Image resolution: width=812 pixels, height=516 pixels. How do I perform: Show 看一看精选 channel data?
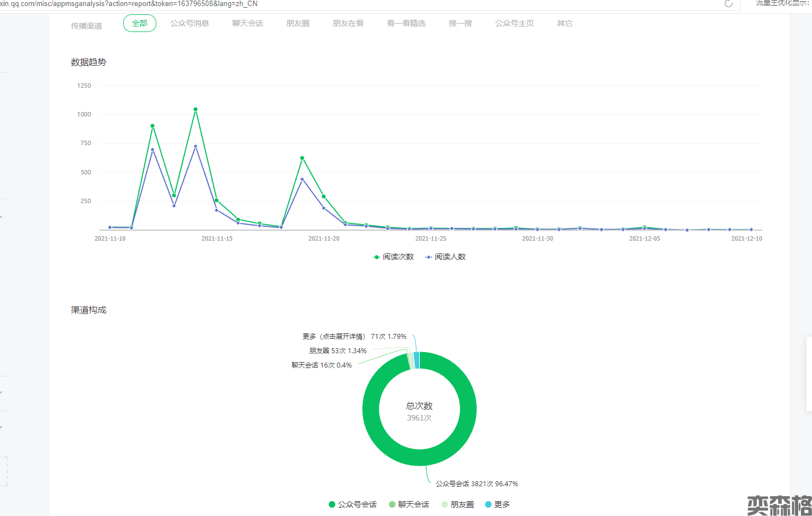click(x=406, y=23)
